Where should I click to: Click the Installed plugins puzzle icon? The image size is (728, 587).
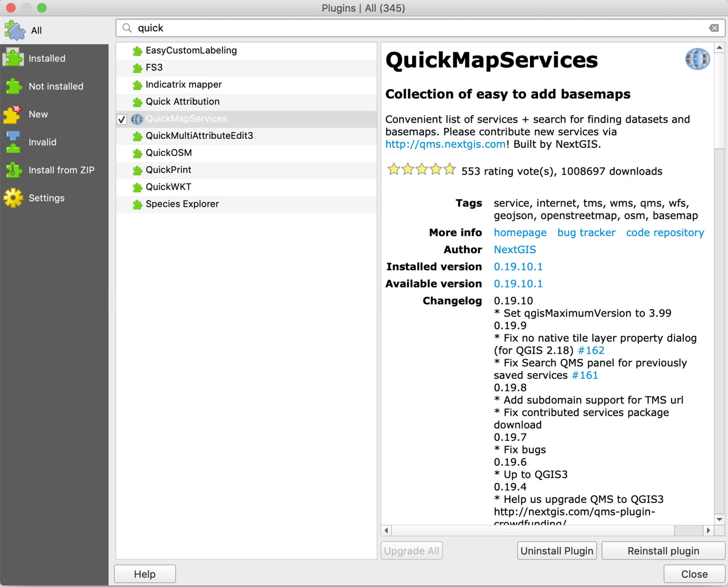[14, 58]
